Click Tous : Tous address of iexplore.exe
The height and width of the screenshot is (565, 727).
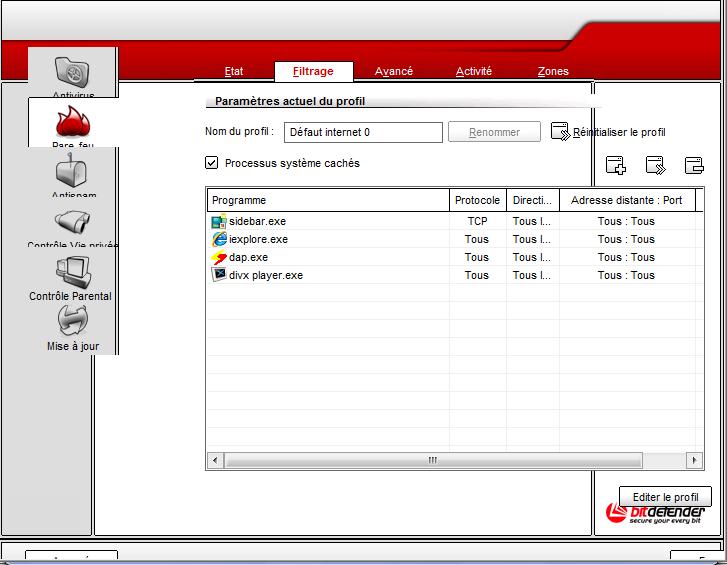[626, 240]
